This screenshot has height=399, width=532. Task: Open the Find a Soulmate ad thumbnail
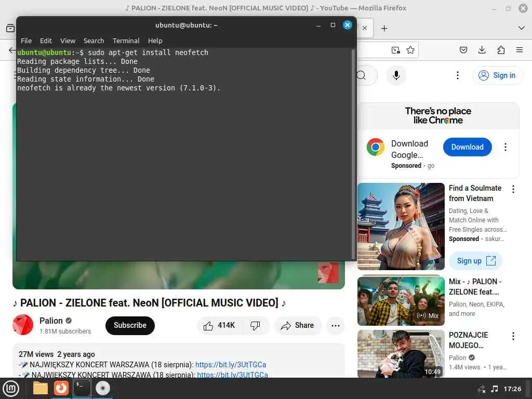click(401, 227)
